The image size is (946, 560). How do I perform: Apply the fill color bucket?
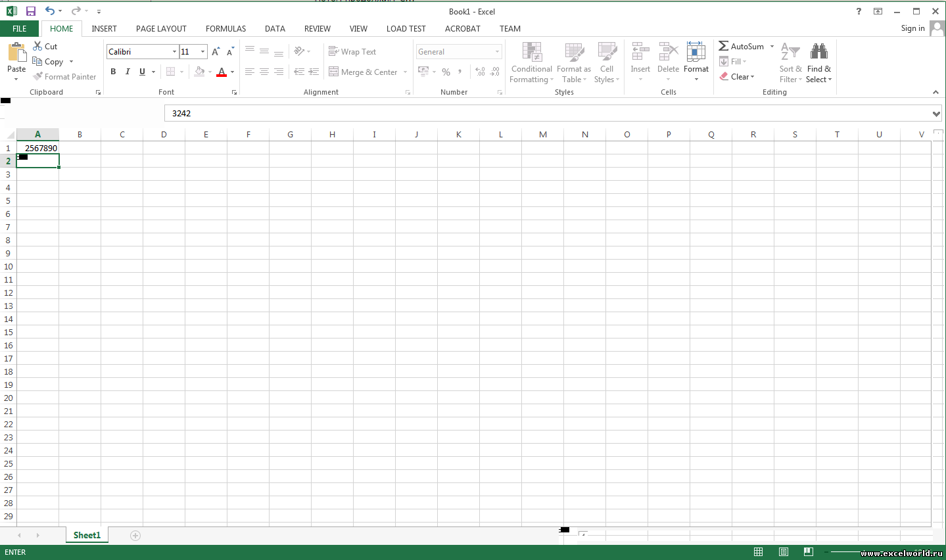pos(199,72)
